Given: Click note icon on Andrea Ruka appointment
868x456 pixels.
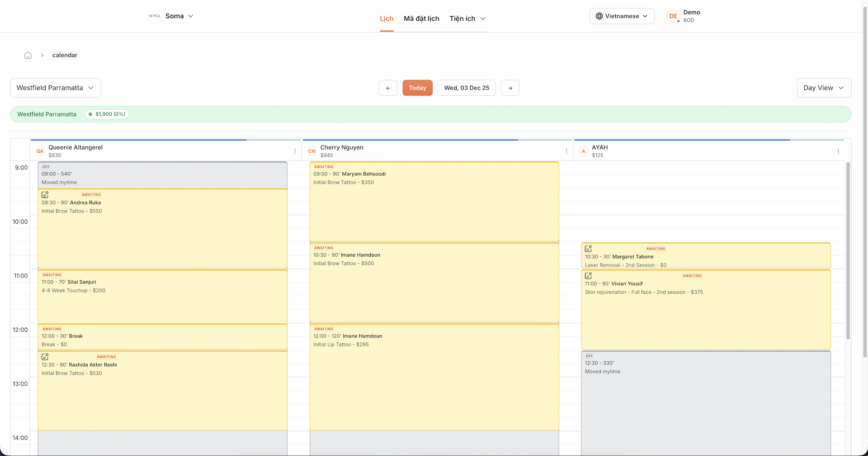Looking at the screenshot, I should [45, 195].
